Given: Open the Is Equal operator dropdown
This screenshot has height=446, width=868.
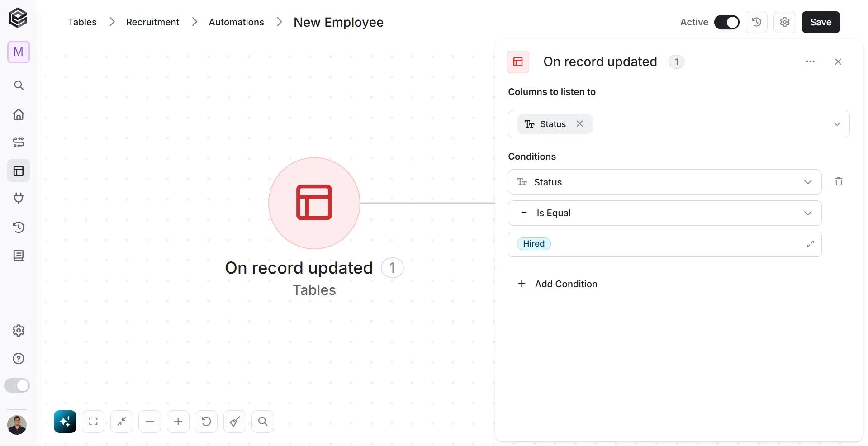Looking at the screenshot, I should tap(664, 213).
